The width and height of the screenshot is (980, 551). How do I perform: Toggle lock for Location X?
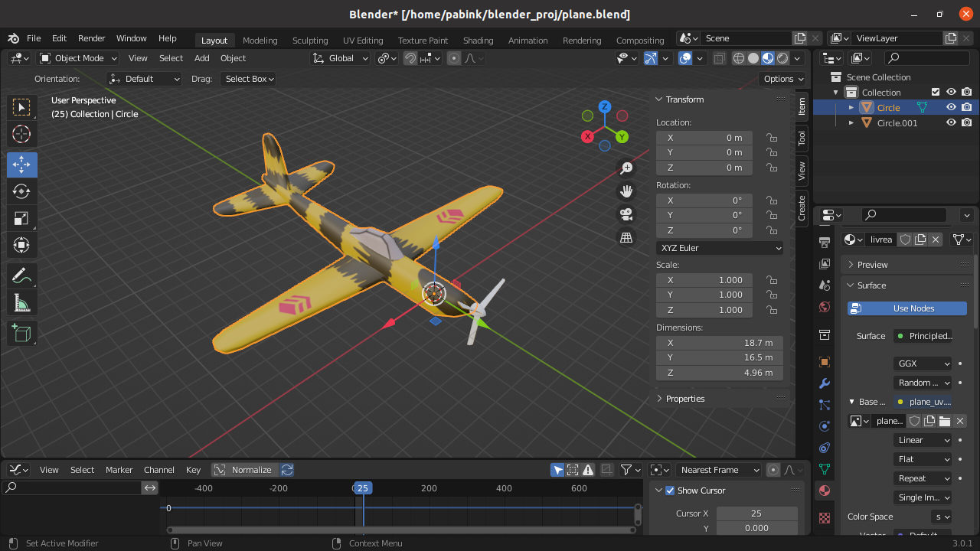pos(772,138)
